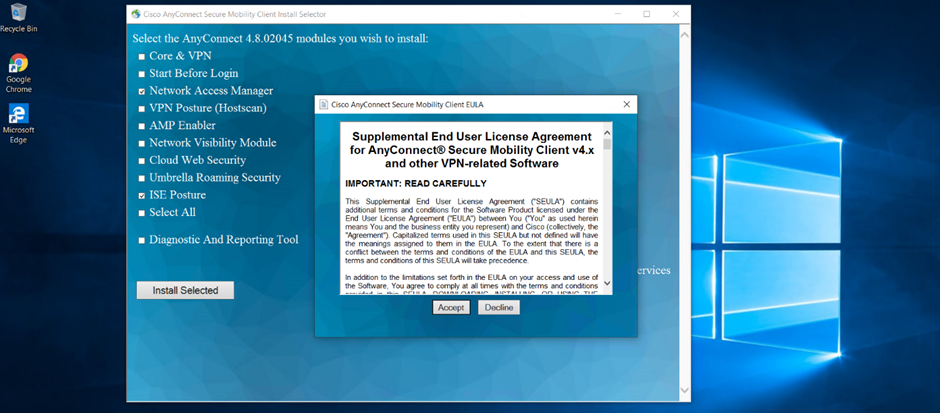The width and height of the screenshot is (940, 413).
Task: Click the IMPORTANT: READ CAREFULLY heading
Action: click(416, 183)
